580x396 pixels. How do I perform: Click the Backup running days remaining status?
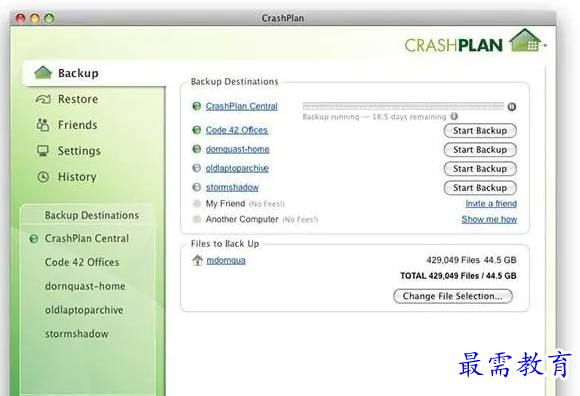[x=374, y=117]
